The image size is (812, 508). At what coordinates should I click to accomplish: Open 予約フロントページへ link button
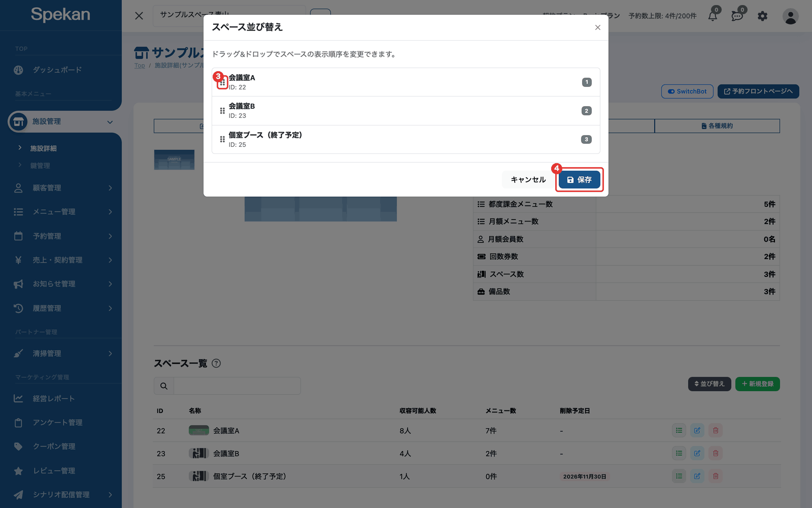[758, 91]
